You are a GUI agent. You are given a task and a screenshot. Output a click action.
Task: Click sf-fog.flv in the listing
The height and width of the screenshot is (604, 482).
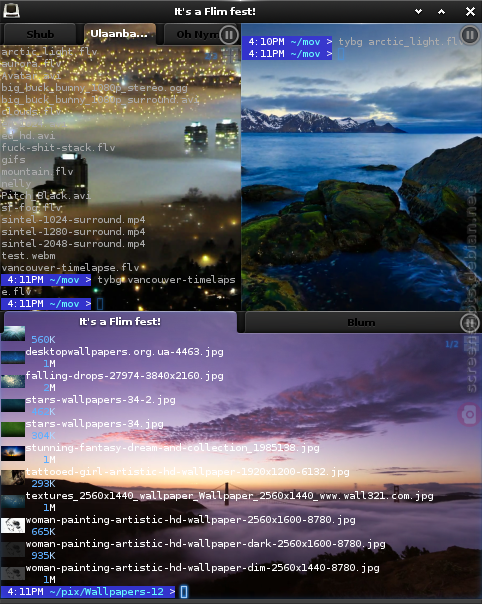point(31,208)
